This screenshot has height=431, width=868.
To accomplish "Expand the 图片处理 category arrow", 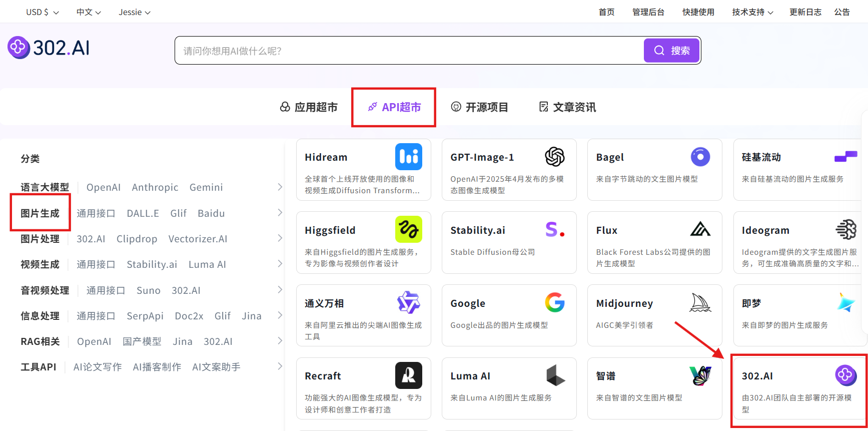I will click(280, 238).
